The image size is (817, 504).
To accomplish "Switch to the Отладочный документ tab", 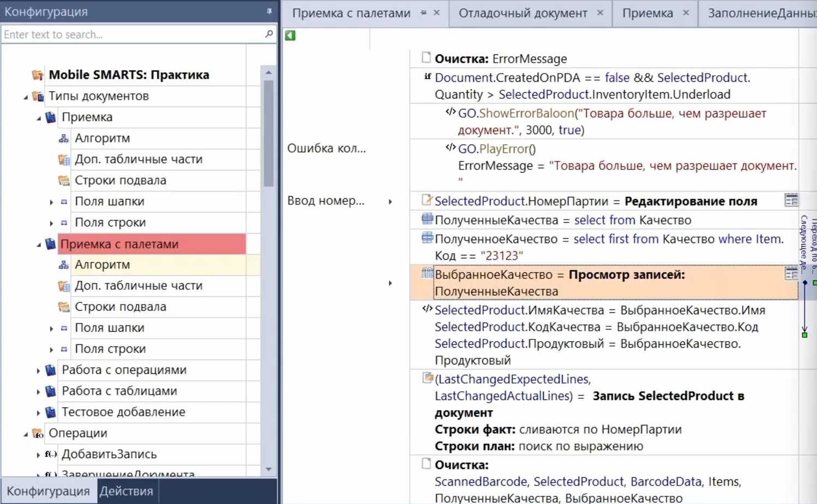I will (522, 13).
